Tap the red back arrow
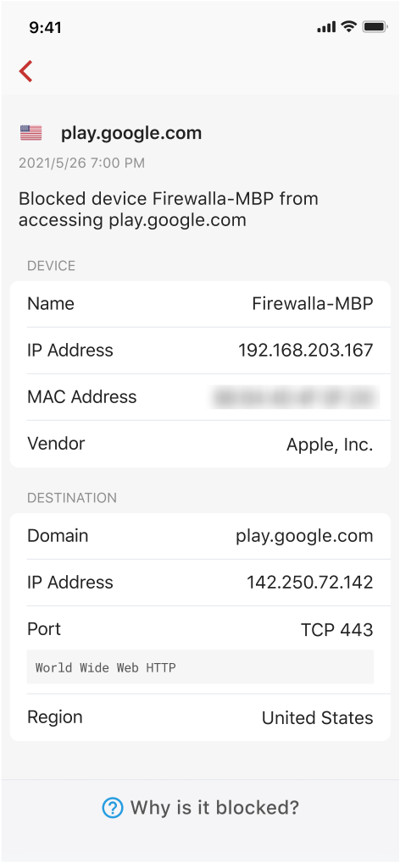Viewport: 400px width, 868px height. 25,71
